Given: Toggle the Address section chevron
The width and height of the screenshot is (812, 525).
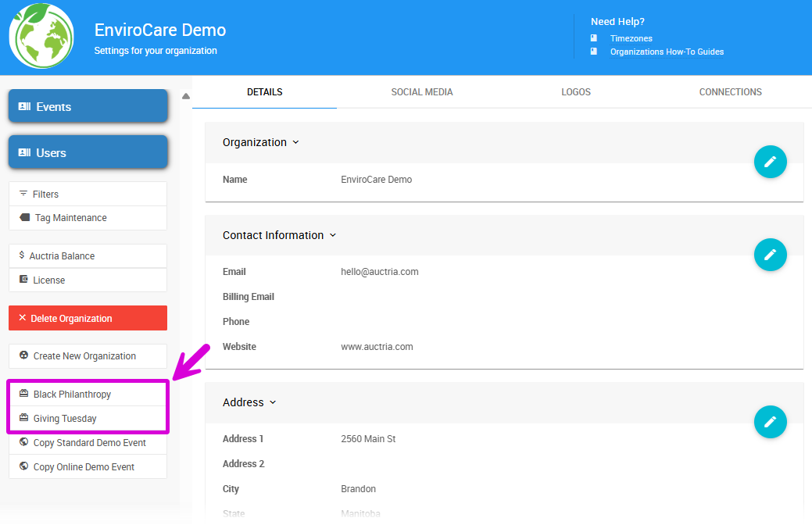Looking at the screenshot, I should [273, 403].
